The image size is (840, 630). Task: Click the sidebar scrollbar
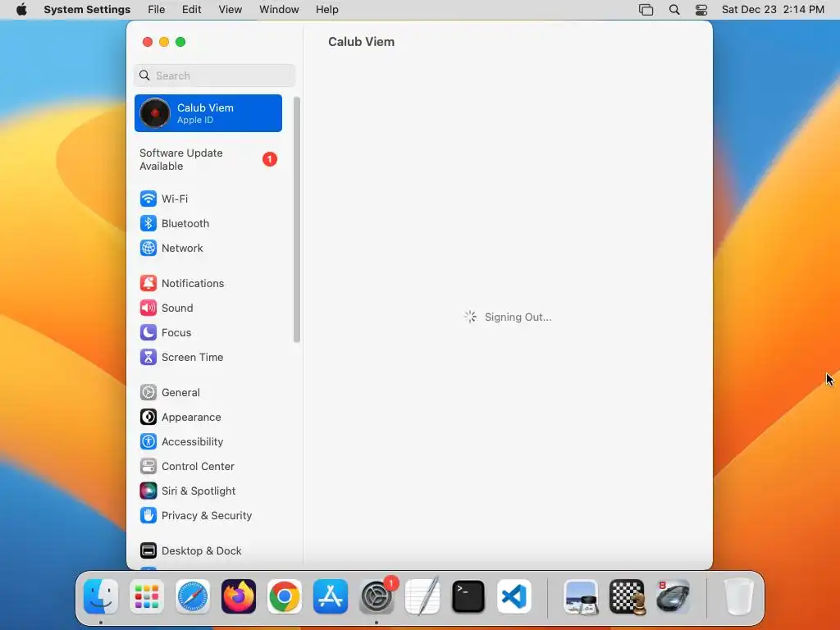[297, 220]
